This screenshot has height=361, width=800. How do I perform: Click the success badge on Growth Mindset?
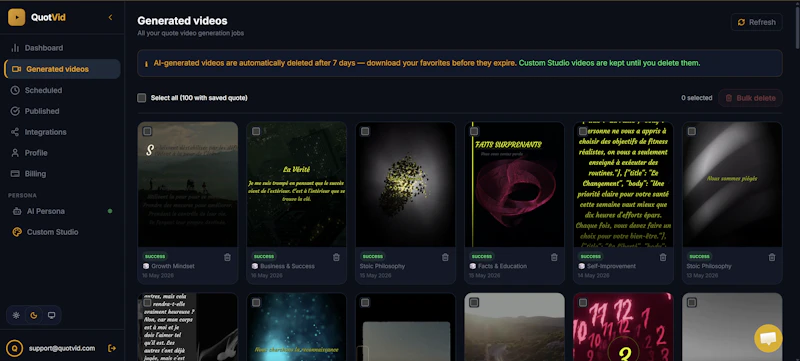point(155,256)
